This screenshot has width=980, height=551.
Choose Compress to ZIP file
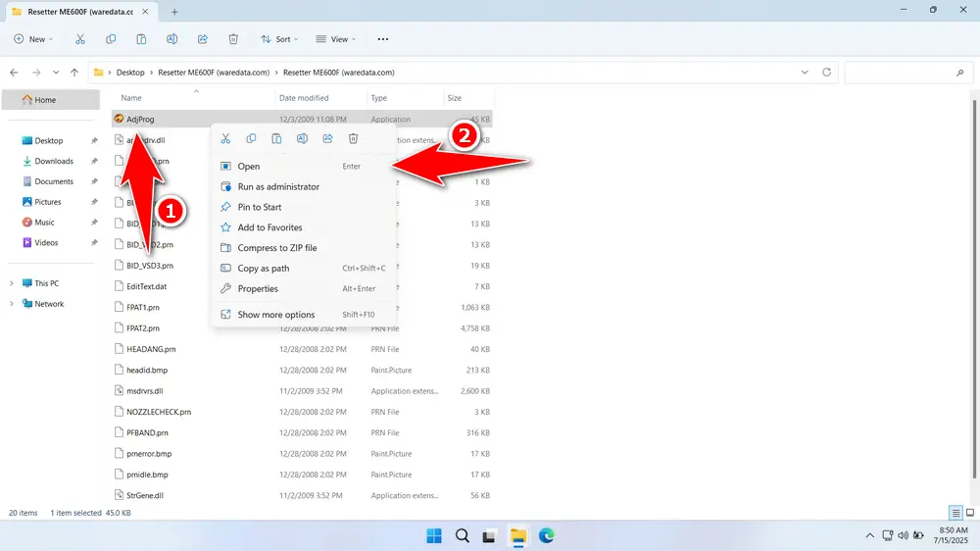click(304, 248)
